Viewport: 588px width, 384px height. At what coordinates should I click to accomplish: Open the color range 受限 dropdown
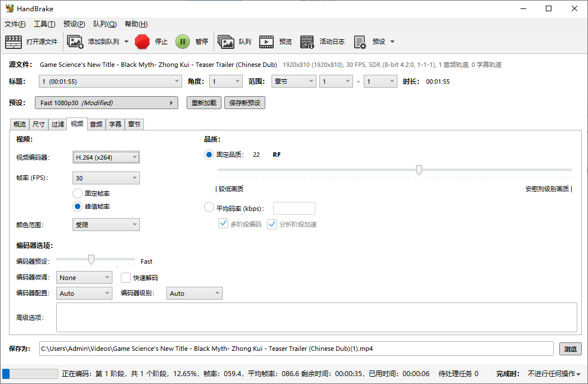pyautogui.click(x=106, y=225)
